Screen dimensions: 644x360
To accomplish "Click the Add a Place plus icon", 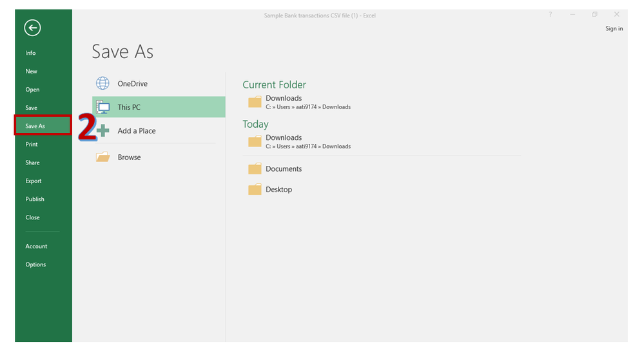I will pos(103,131).
